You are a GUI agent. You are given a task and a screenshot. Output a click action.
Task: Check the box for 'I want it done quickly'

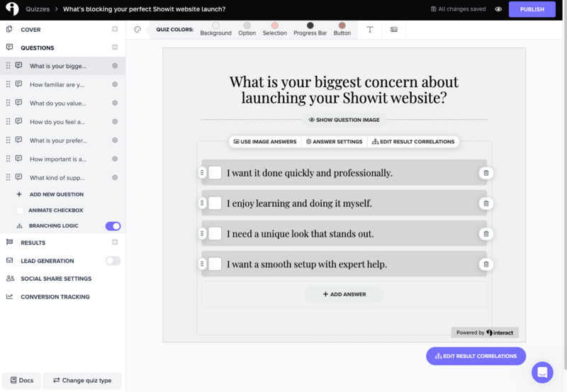click(x=215, y=173)
